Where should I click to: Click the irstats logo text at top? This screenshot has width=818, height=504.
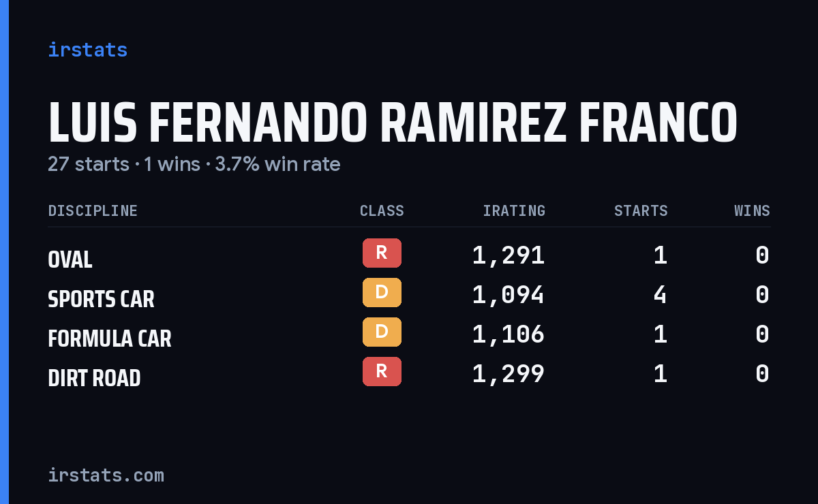coord(87,50)
